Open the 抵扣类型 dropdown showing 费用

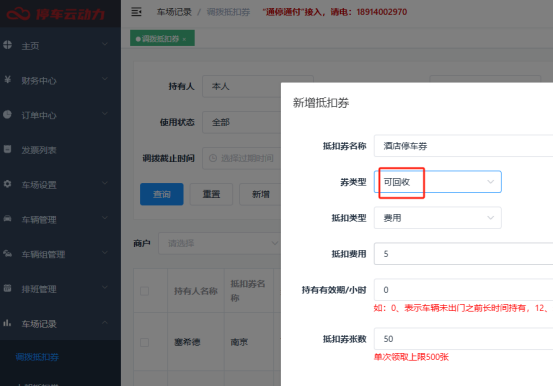click(437, 218)
